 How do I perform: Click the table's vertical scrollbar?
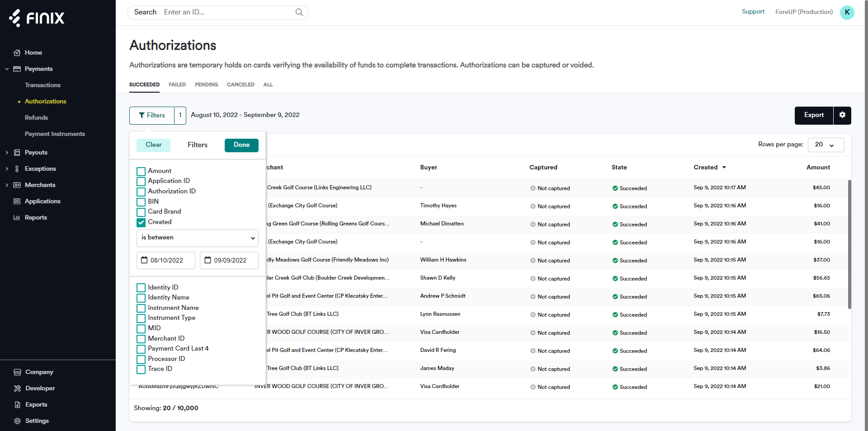[849, 244]
